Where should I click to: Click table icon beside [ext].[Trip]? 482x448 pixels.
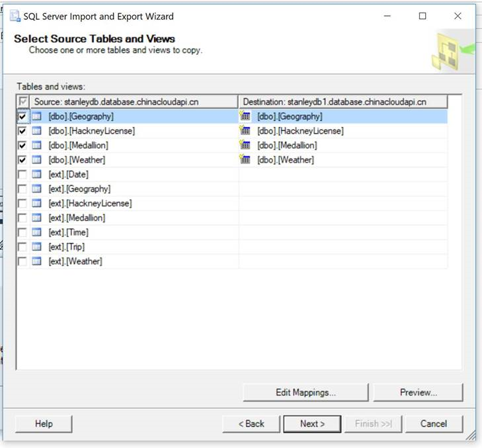[x=37, y=247]
